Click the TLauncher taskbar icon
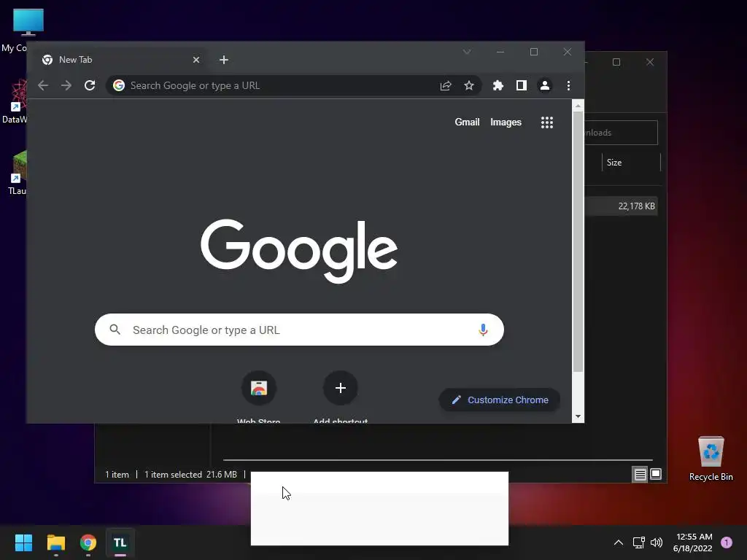Viewport: 747px width, 560px height. [x=120, y=542]
